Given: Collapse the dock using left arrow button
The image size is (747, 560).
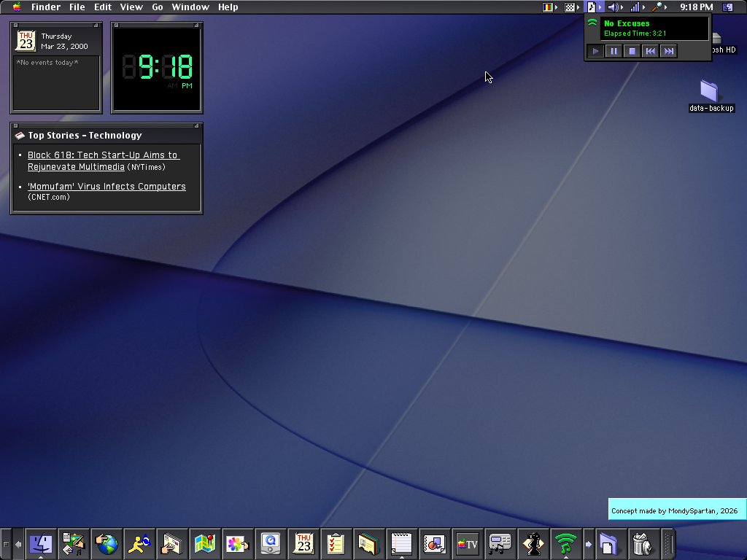Looking at the screenshot, I should (x=18, y=543).
